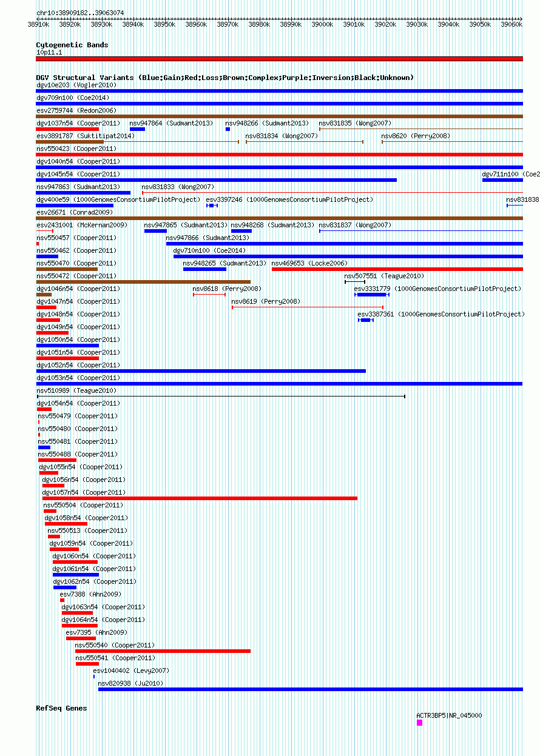Click the esv3387361 variant label

tap(442, 314)
